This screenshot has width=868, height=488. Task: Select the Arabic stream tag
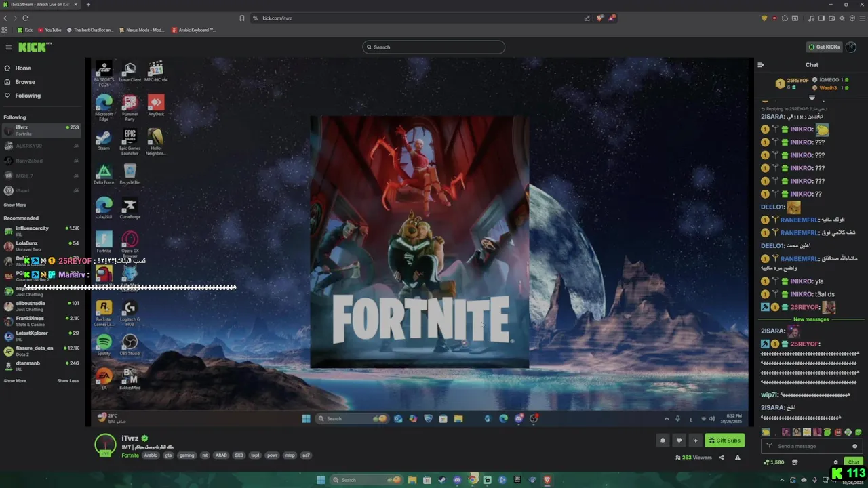pyautogui.click(x=151, y=455)
